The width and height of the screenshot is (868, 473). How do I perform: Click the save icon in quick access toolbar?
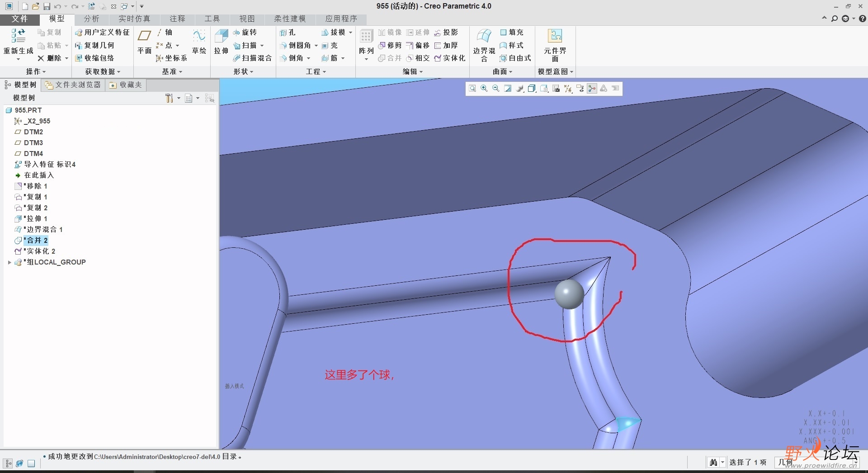click(x=47, y=6)
